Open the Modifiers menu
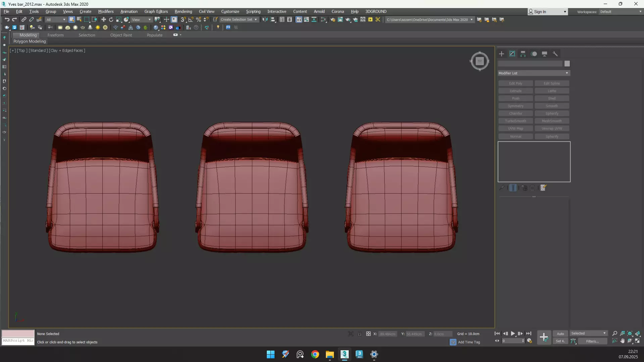The height and width of the screenshot is (362, 644). (x=106, y=11)
